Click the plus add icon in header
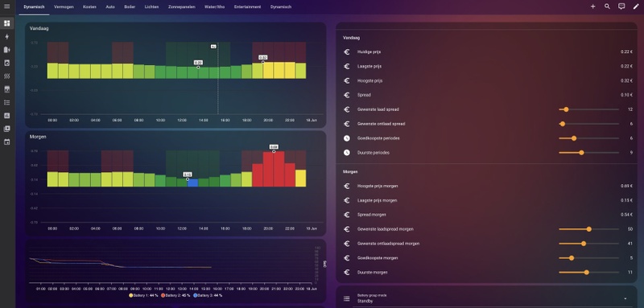644x308 pixels. pos(592,6)
